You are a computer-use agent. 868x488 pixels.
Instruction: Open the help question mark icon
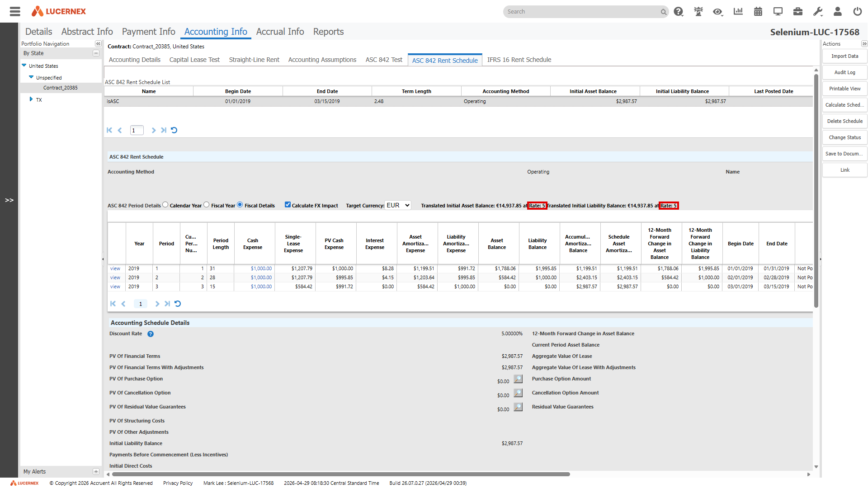(678, 12)
